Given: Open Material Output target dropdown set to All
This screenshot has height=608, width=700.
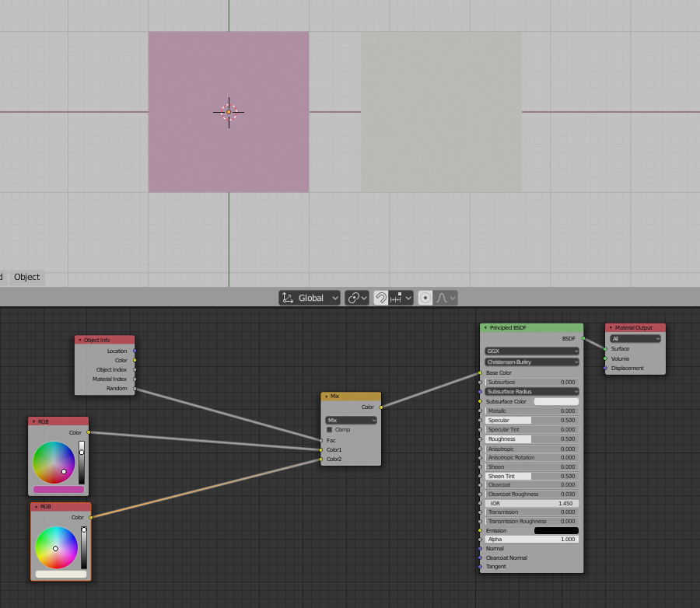Looking at the screenshot, I should point(635,338).
